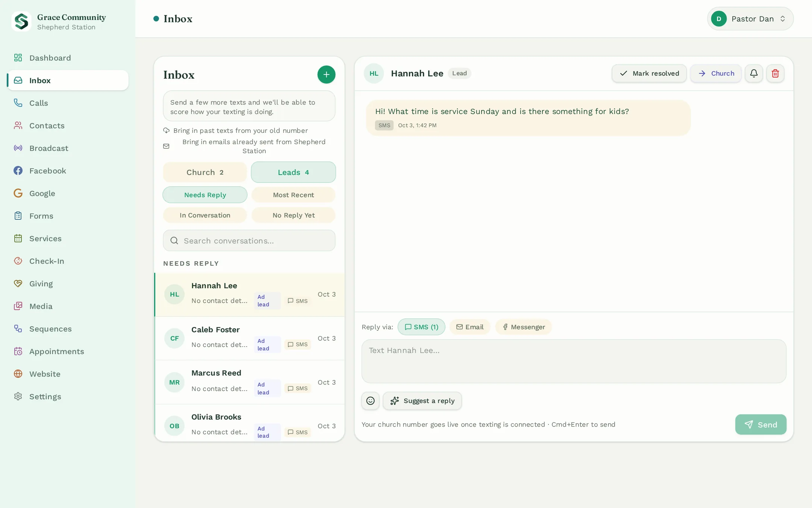Choose Messenger as reply channel
The height and width of the screenshot is (508, 812).
(x=524, y=327)
